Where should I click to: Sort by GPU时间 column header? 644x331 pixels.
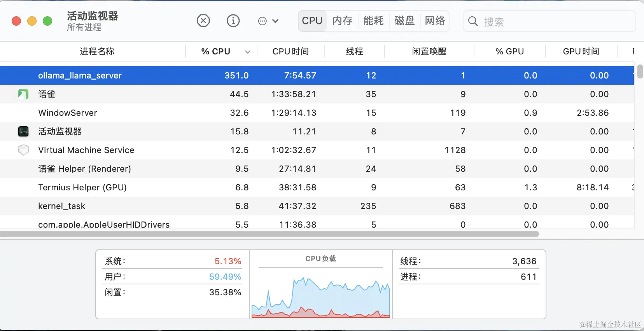pos(581,51)
